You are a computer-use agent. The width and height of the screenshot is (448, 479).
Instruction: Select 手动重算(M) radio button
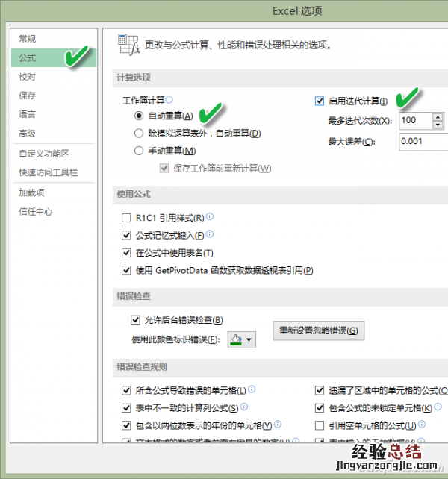(139, 151)
